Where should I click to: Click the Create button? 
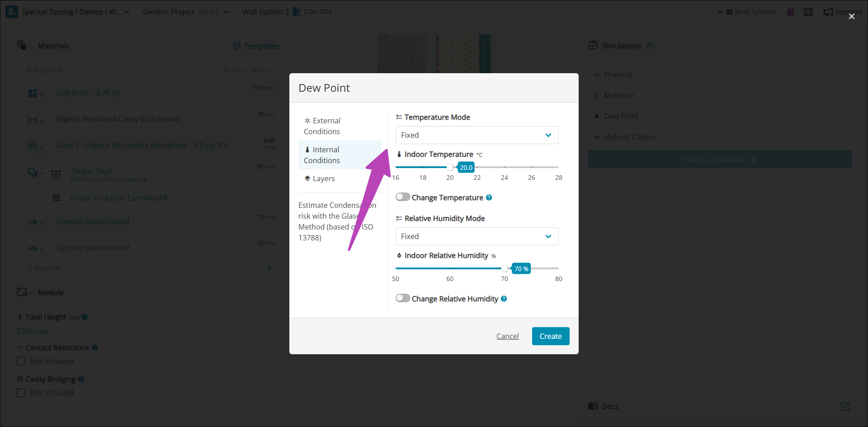click(x=550, y=336)
